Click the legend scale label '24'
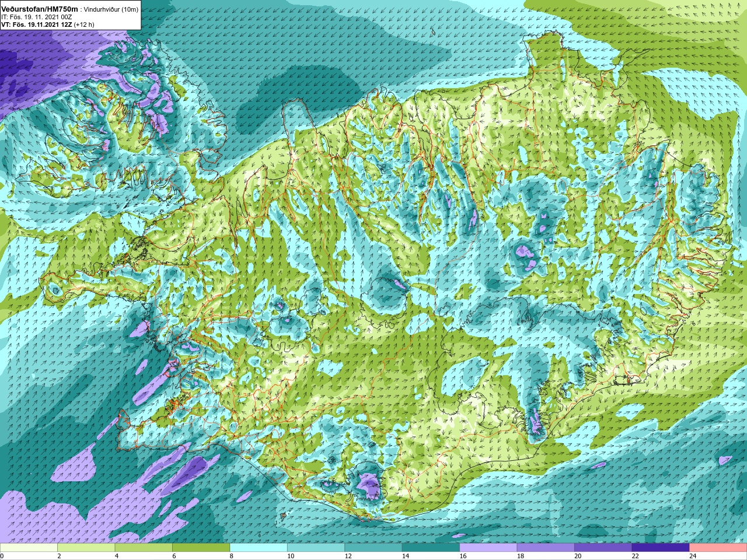The width and height of the screenshot is (747, 560). (692, 556)
